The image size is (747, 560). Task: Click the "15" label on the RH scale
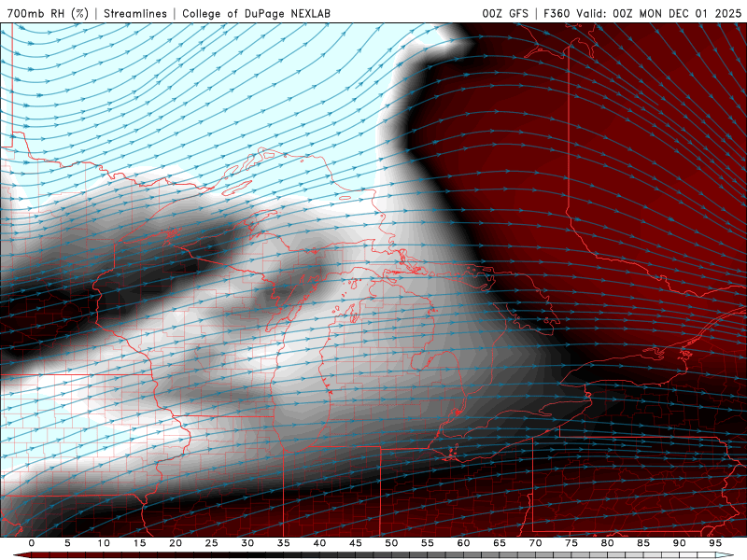click(x=139, y=543)
